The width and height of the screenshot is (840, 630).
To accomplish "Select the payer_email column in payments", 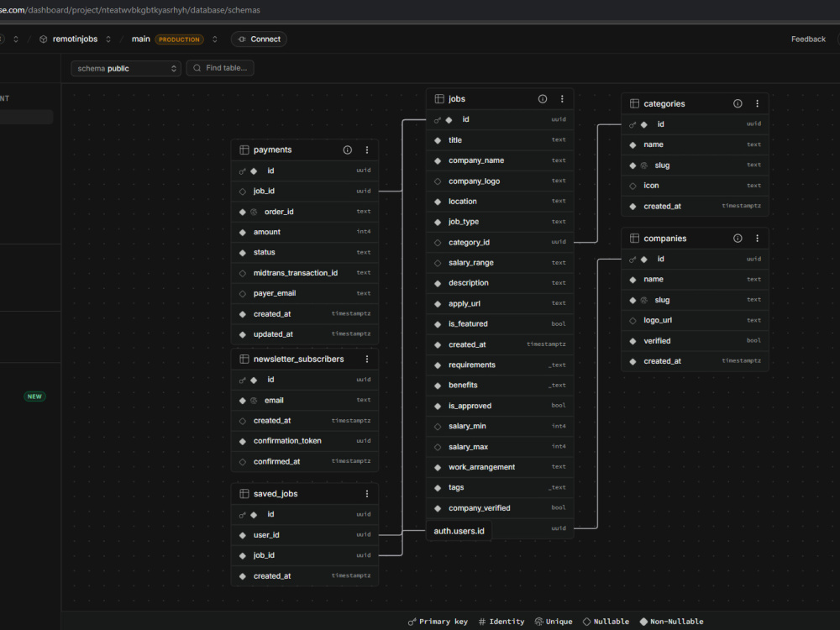I will pos(305,293).
